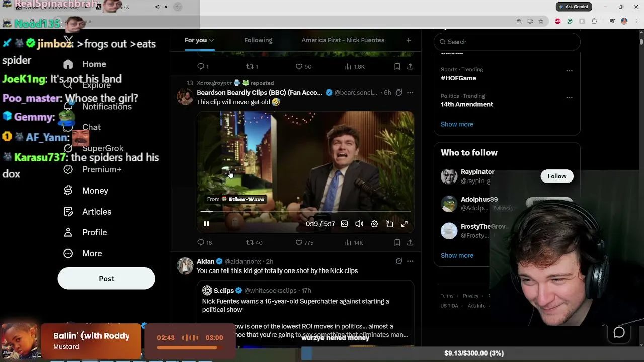644x362 pixels.
Task: Like the Beardson post with 775 likes
Action: pyautogui.click(x=299, y=242)
